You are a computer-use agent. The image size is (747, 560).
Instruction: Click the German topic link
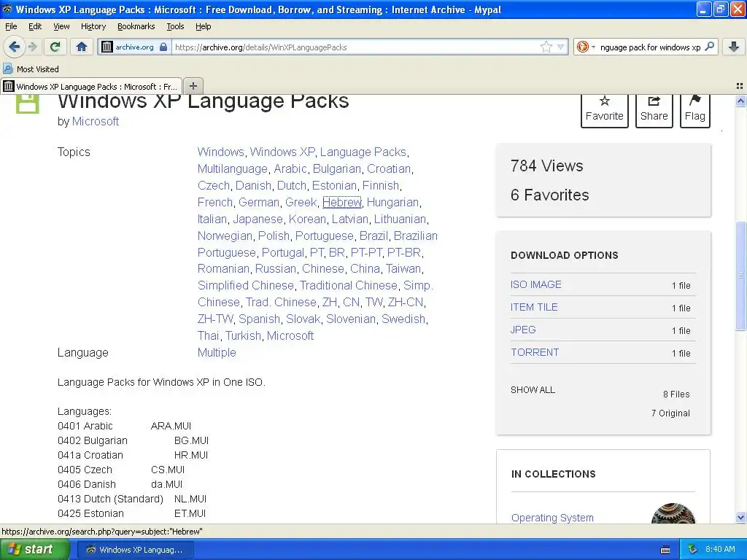[x=259, y=203]
